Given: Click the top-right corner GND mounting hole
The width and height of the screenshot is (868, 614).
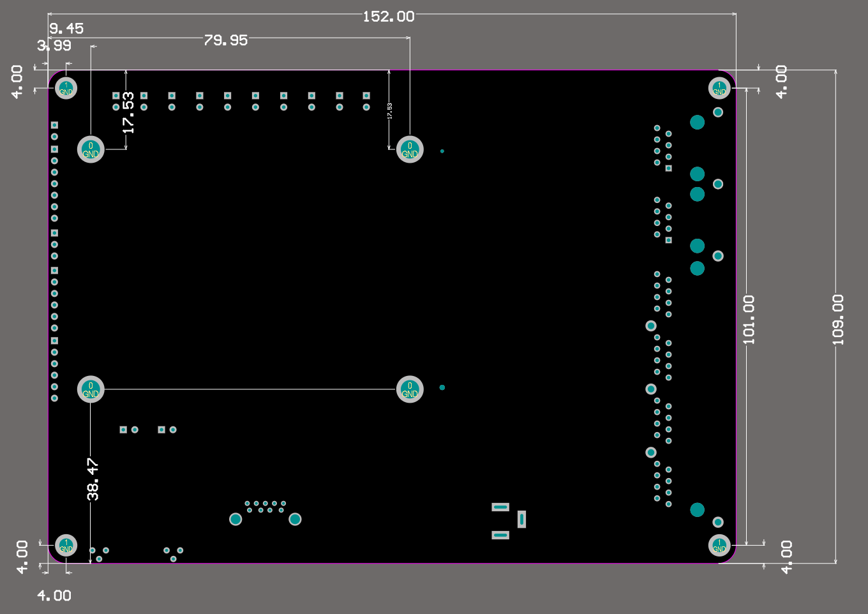Looking at the screenshot, I should 719,88.
